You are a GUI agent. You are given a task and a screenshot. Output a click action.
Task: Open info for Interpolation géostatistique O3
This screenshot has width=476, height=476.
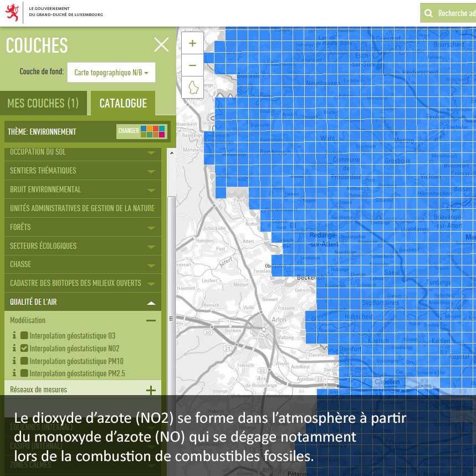coord(14,336)
